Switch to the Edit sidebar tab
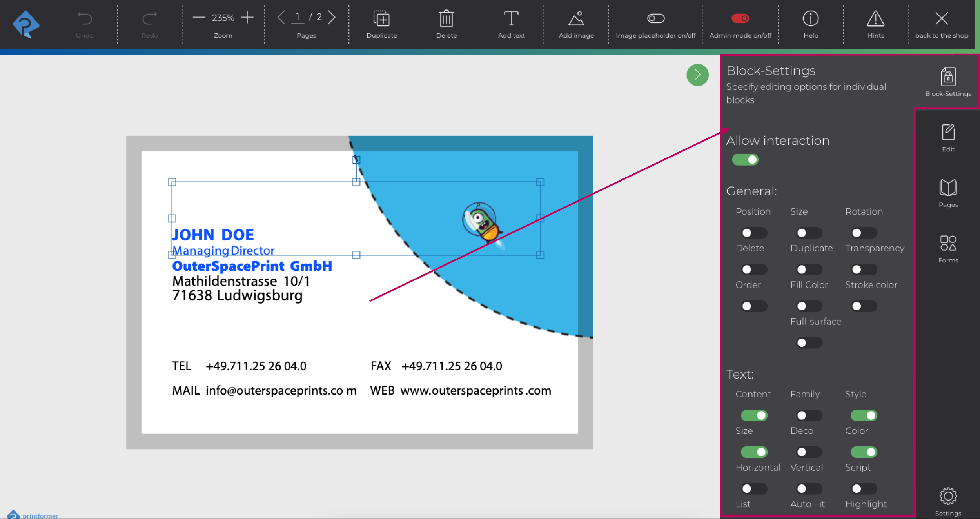The image size is (980, 519). click(x=947, y=133)
